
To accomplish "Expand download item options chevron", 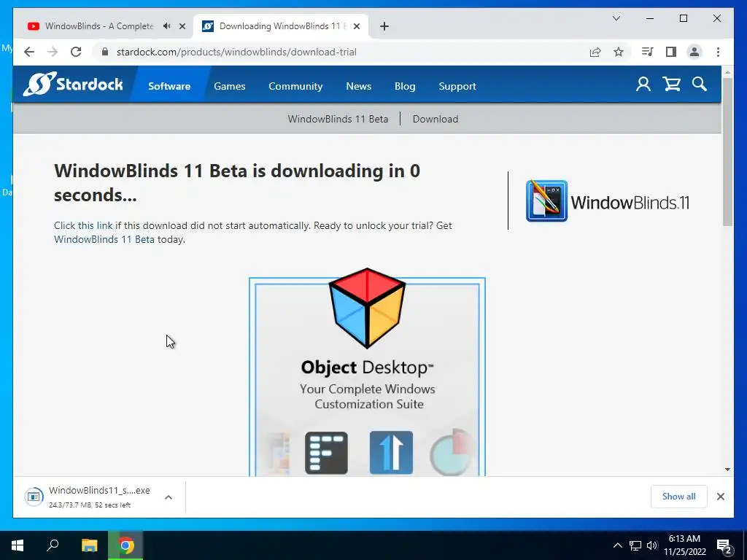I will click(x=169, y=497).
